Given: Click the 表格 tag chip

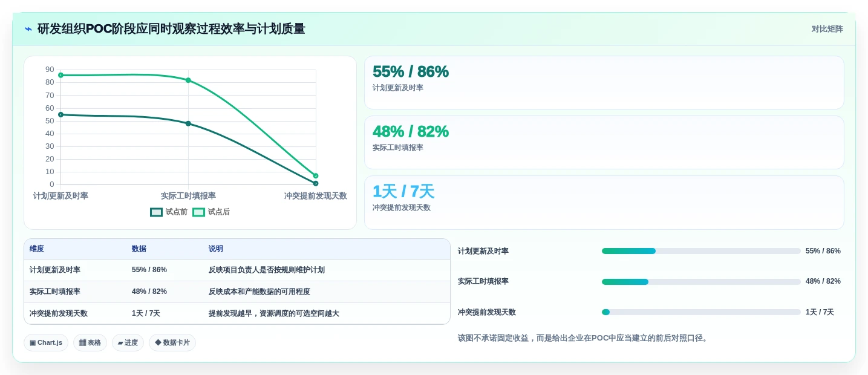Looking at the screenshot, I should tap(90, 343).
